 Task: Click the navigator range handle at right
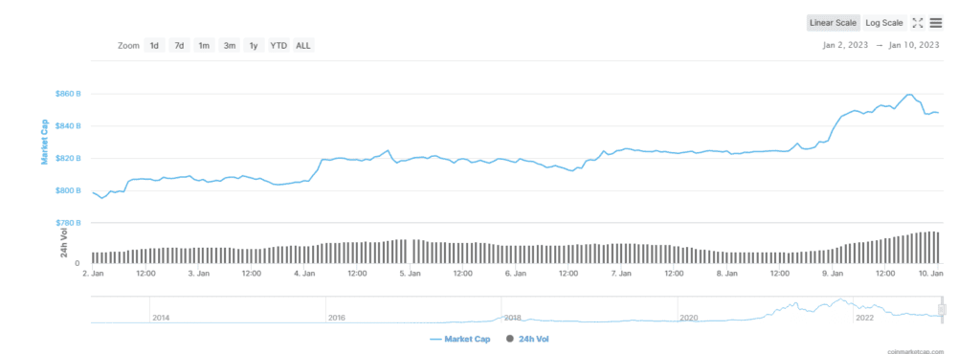tap(942, 310)
